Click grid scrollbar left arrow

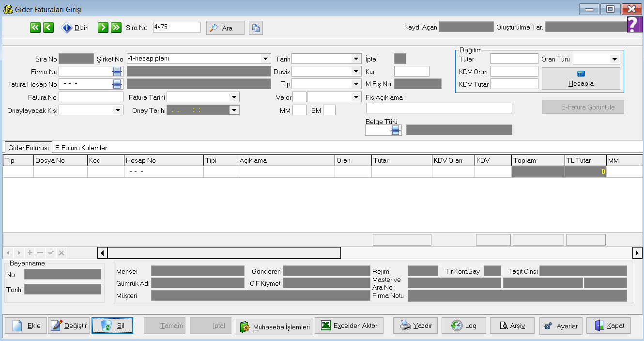pos(103,253)
